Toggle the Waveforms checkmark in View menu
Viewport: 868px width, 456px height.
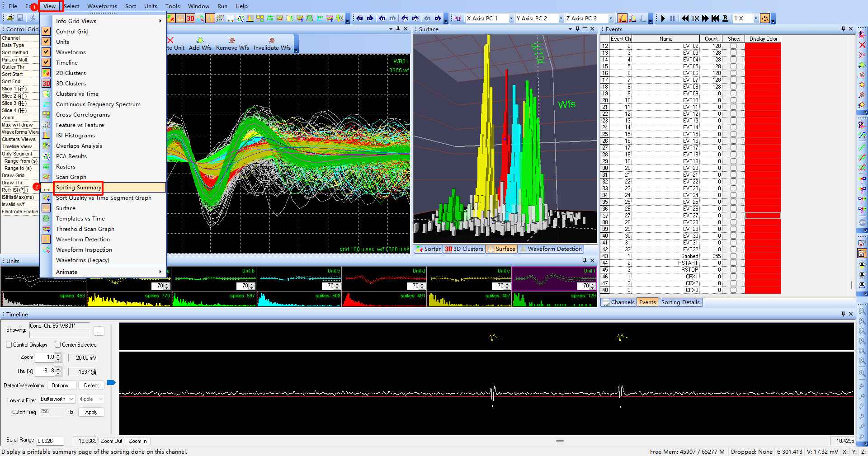point(46,52)
